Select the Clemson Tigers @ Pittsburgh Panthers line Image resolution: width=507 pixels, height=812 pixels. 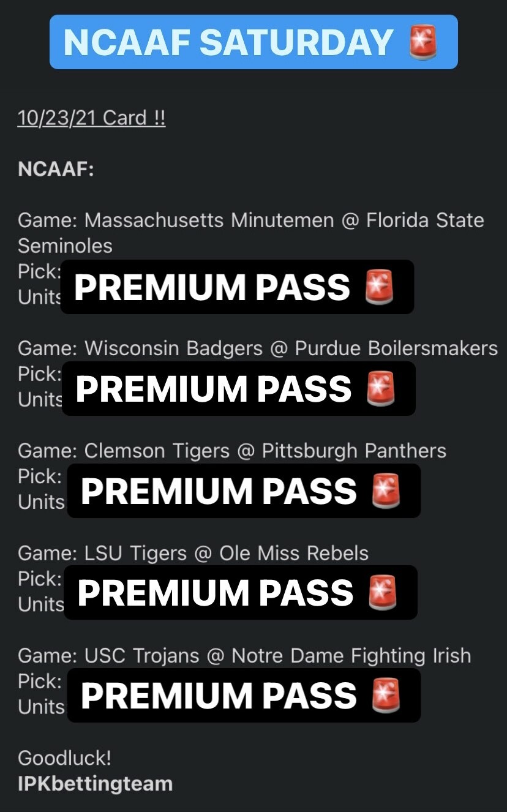tap(232, 451)
